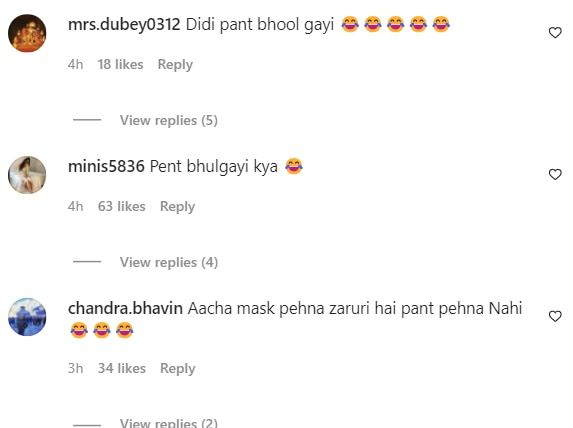View the 18 likes list
The height and width of the screenshot is (428, 573).
[120, 64]
